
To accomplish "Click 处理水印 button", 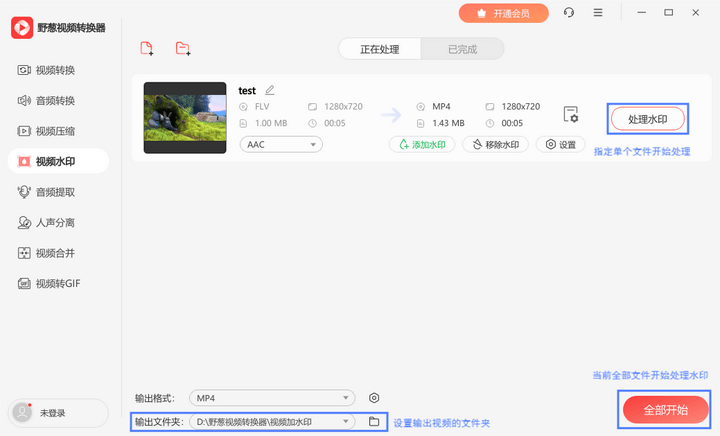I will pos(647,119).
